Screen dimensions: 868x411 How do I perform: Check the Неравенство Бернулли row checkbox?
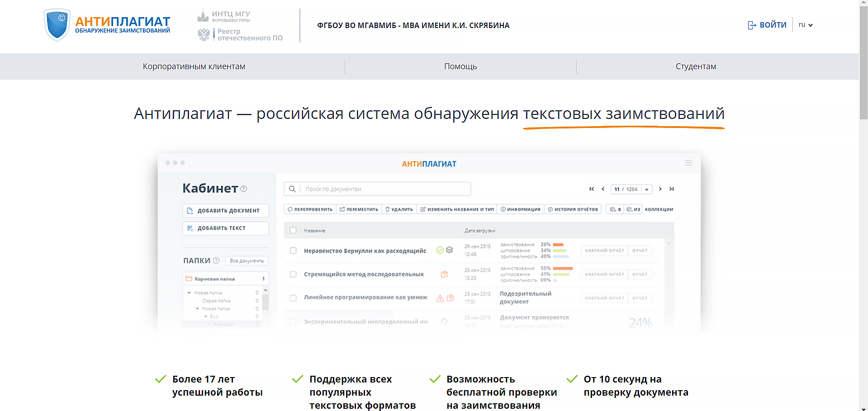pyautogui.click(x=293, y=250)
